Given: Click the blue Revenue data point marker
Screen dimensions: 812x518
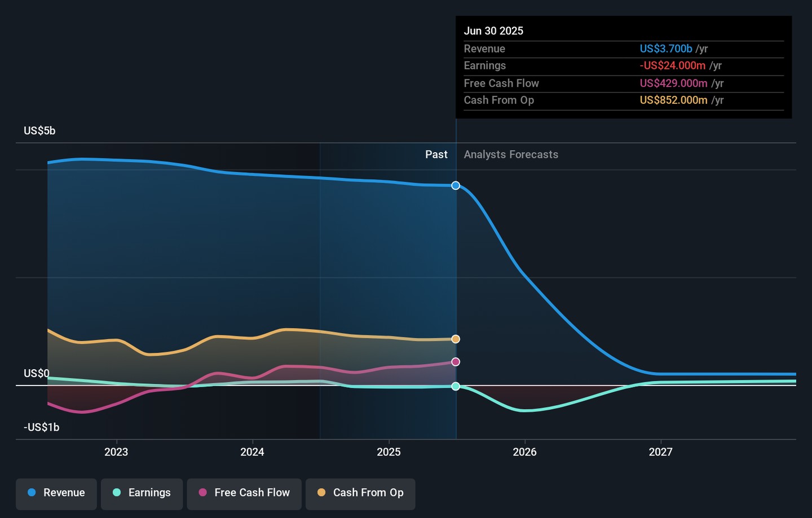Looking at the screenshot, I should pos(456,185).
